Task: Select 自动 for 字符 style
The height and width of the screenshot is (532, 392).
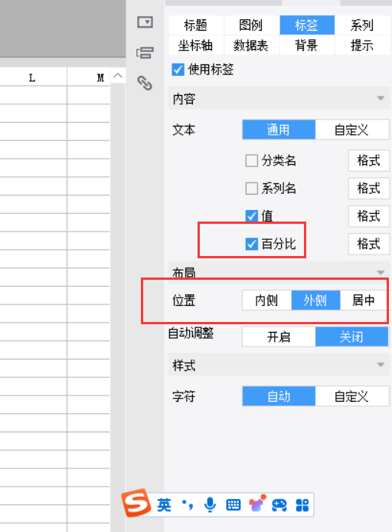Action: 279,396
